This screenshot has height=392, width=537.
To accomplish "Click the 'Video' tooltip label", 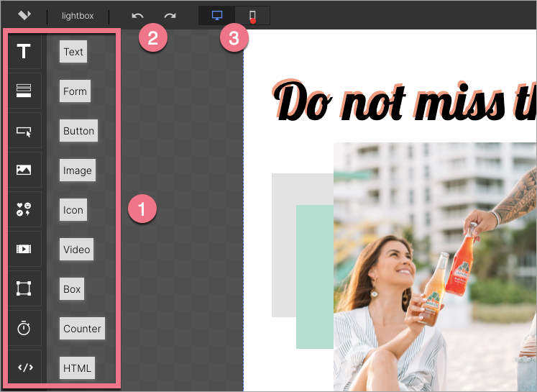I will click(76, 250).
